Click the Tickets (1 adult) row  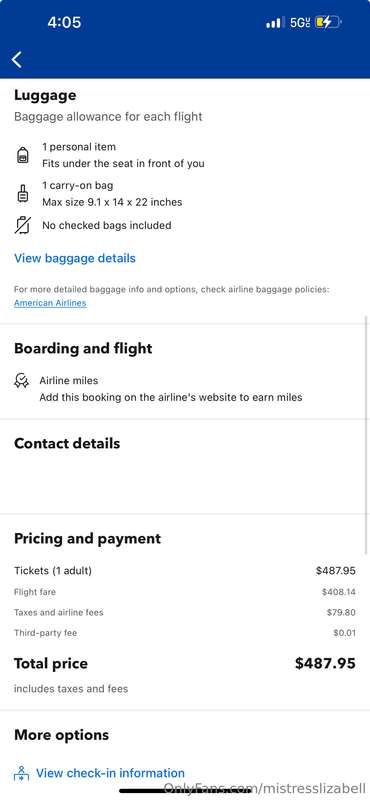pos(185,570)
